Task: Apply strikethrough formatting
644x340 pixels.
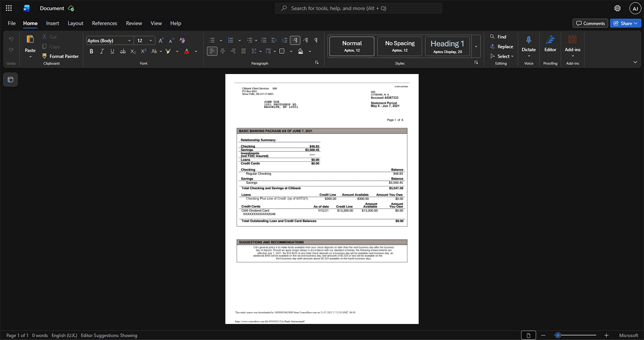Action: [123, 51]
